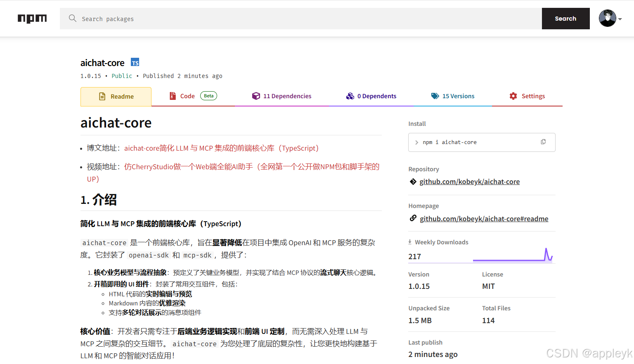Click the Settings gear icon
Viewport: 634px width, 364px height.
pos(513,96)
